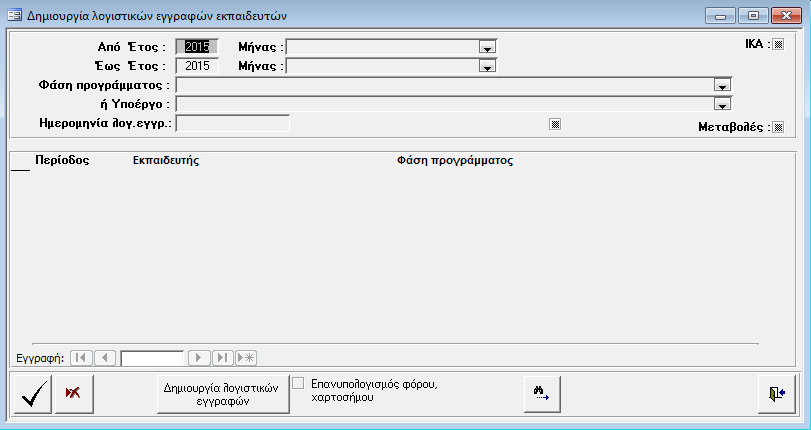Viewport: 811px width, 430px height.
Task: Go to previous record in navigator
Action: click(x=106, y=357)
